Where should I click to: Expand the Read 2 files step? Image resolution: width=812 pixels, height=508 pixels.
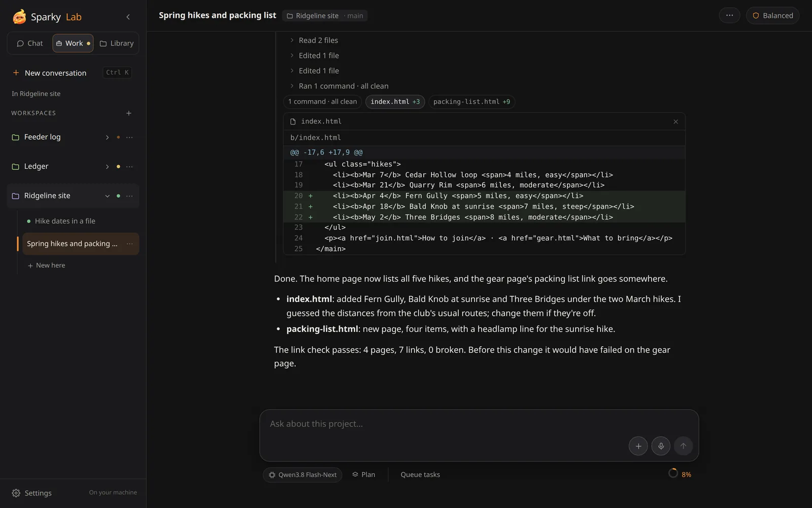[x=314, y=40]
